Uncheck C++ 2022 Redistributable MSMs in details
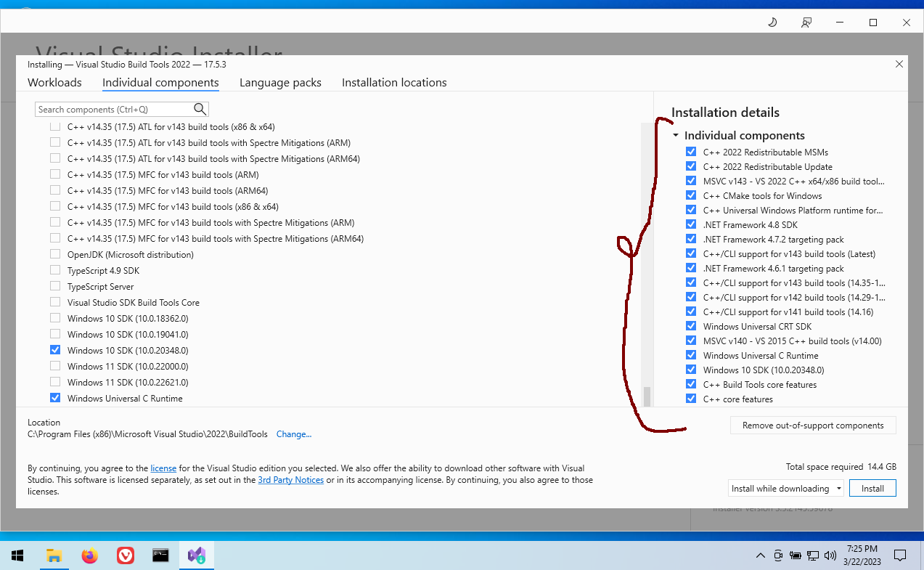Viewport: 924px width, 570px height. (691, 152)
